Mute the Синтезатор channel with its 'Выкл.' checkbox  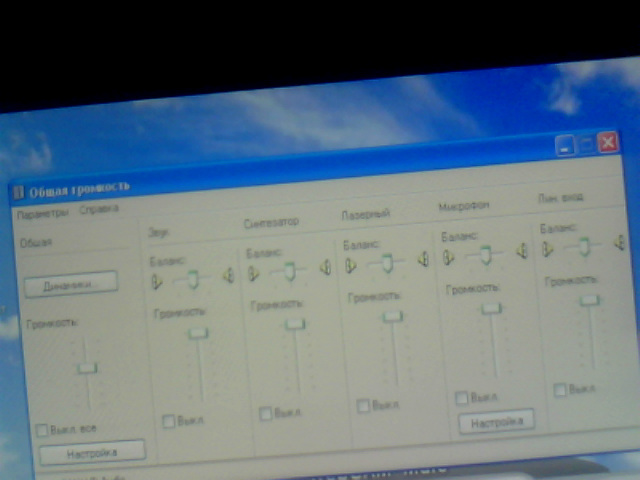(x=266, y=413)
